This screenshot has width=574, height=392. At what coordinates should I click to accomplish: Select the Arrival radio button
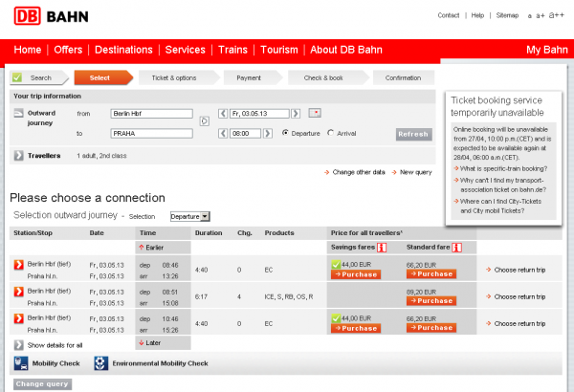pyautogui.click(x=331, y=133)
